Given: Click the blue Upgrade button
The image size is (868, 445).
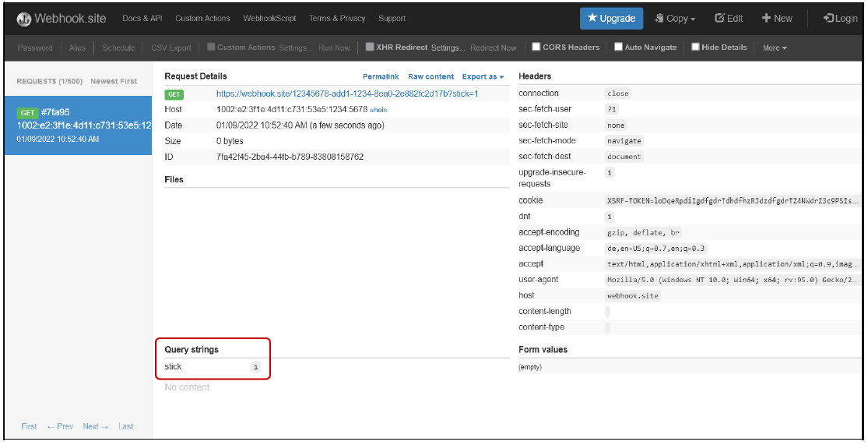Looking at the screenshot, I should [611, 18].
